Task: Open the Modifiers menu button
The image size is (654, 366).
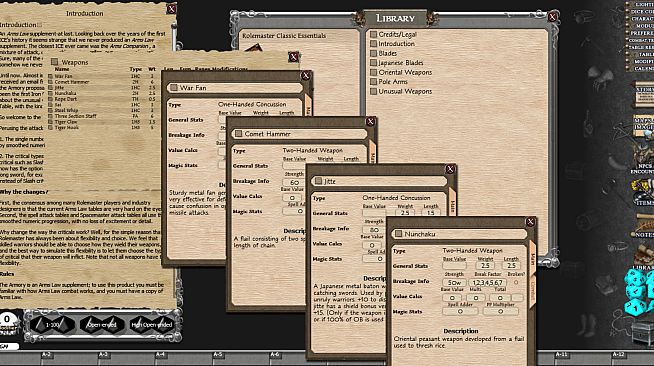Action: click(641, 61)
